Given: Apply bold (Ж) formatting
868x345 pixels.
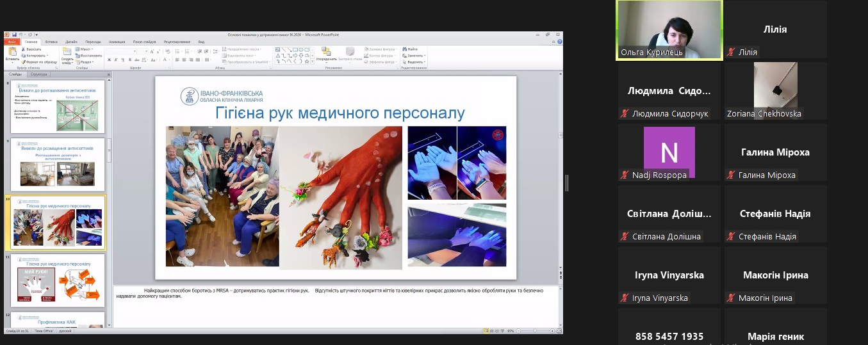Looking at the screenshot, I should [108, 60].
